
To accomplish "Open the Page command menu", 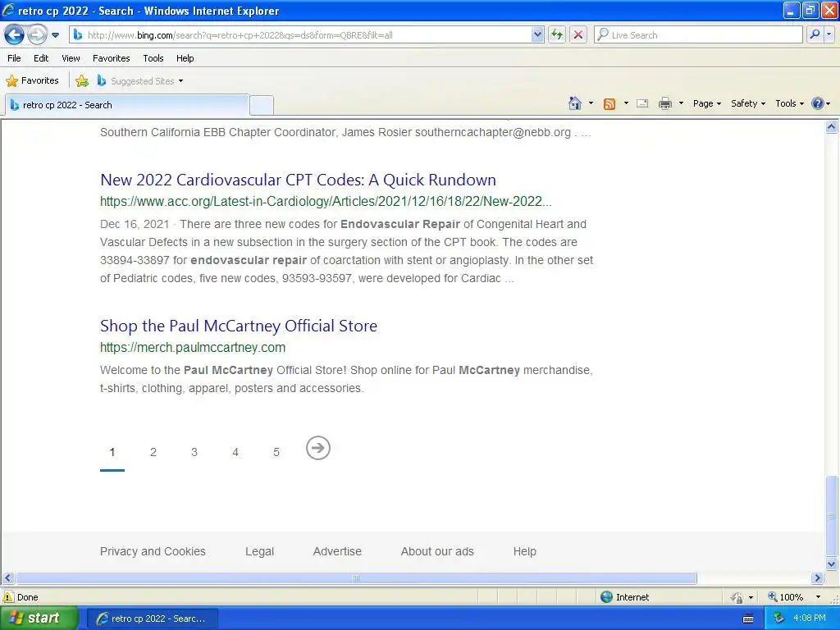I will point(706,103).
